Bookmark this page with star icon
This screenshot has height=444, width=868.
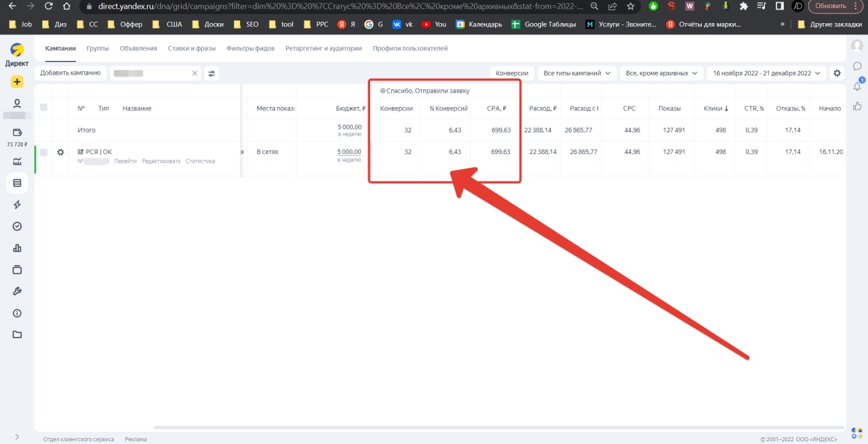click(631, 6)
